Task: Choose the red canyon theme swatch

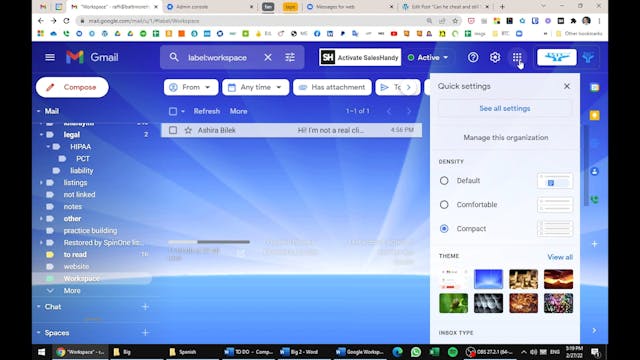Action: pos(558,279)
